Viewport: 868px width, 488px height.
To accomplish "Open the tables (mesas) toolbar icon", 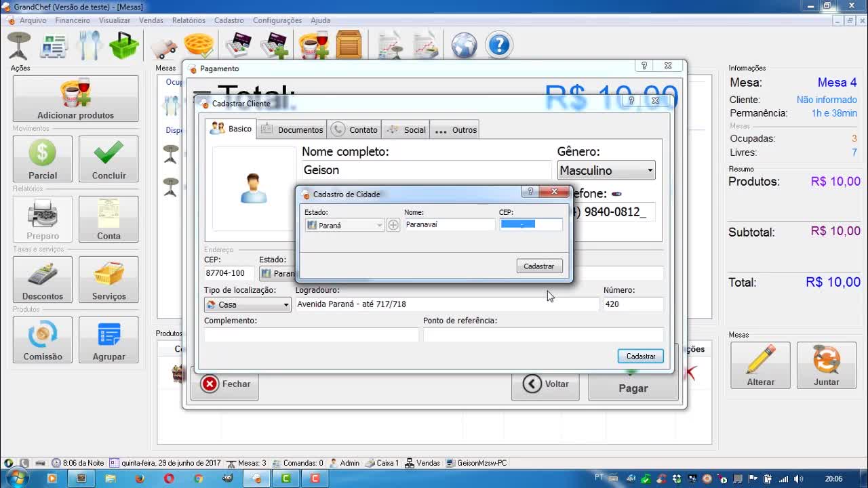I will 19,45.
